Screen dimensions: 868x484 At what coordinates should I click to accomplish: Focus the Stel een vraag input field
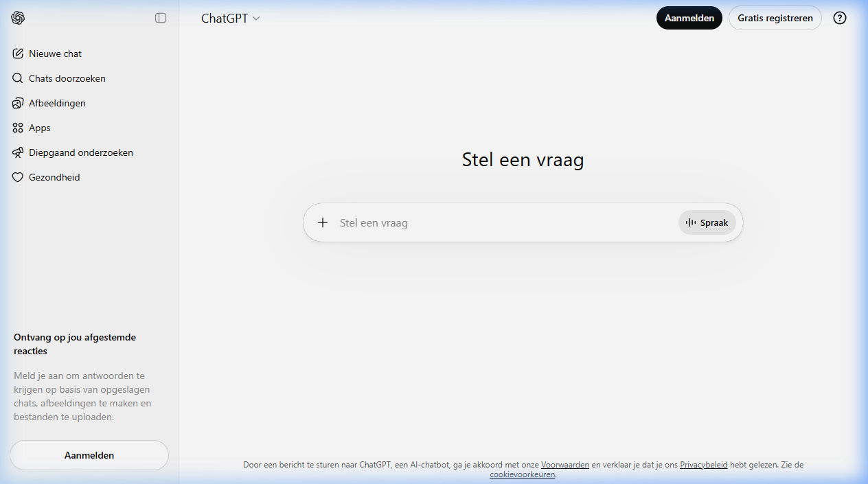click(x=505, y=222)
